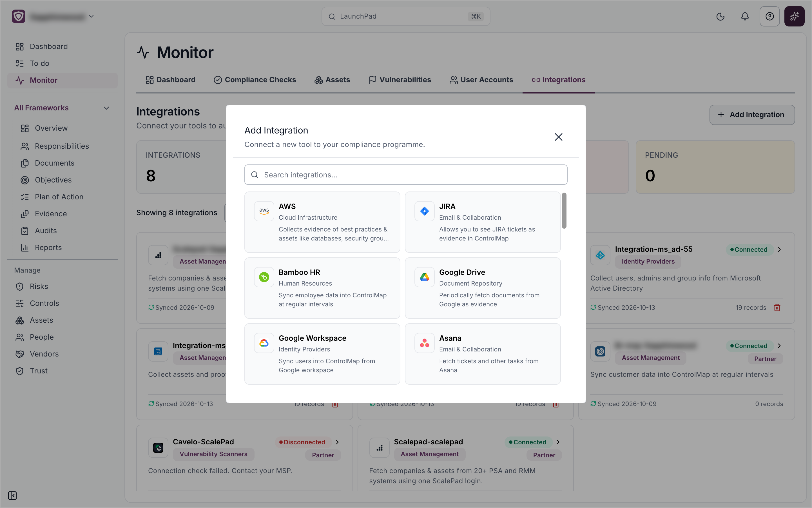Switch to the Assets tab

pos(332,80)
